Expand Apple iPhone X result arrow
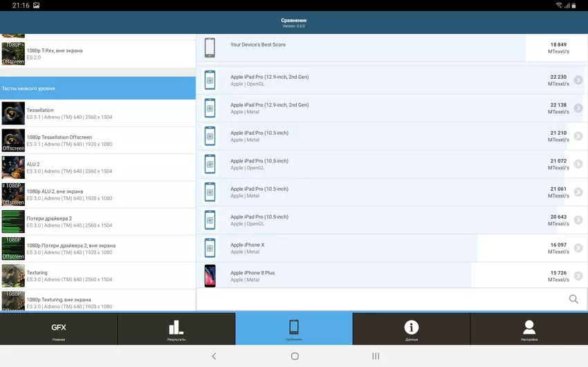Image resolution: width=588 pixels, height=367 pixels. pyautogui.click(x=578, y=248)
